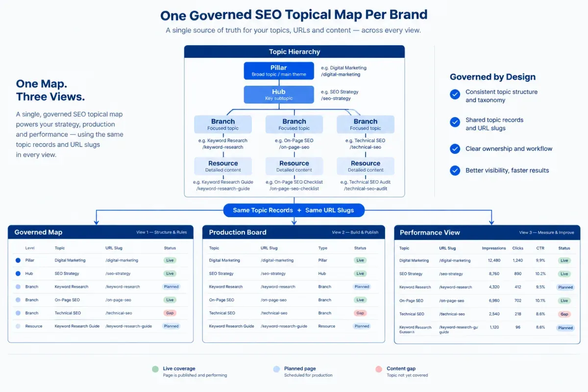
Task: Click the Clicks column header in Performance View
Action: 518,248
